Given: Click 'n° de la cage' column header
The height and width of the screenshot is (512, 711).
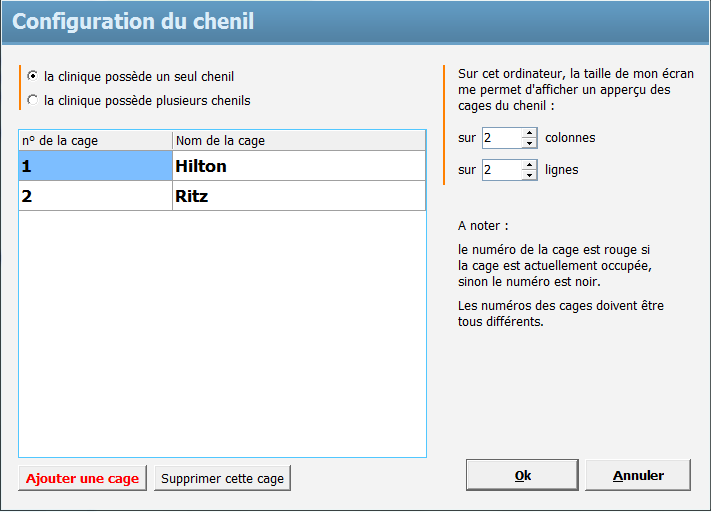Looking at the screenshot, I should (95, 141).
